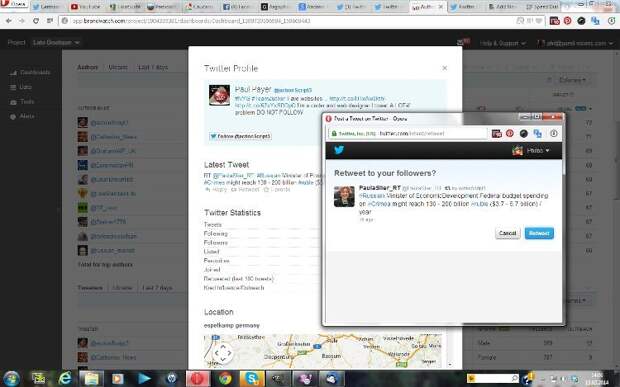This screenshot has width=620, height=387.
Task: Expand the Project selector dropdown
Action: pyautogui.click(x=56, y=42)
